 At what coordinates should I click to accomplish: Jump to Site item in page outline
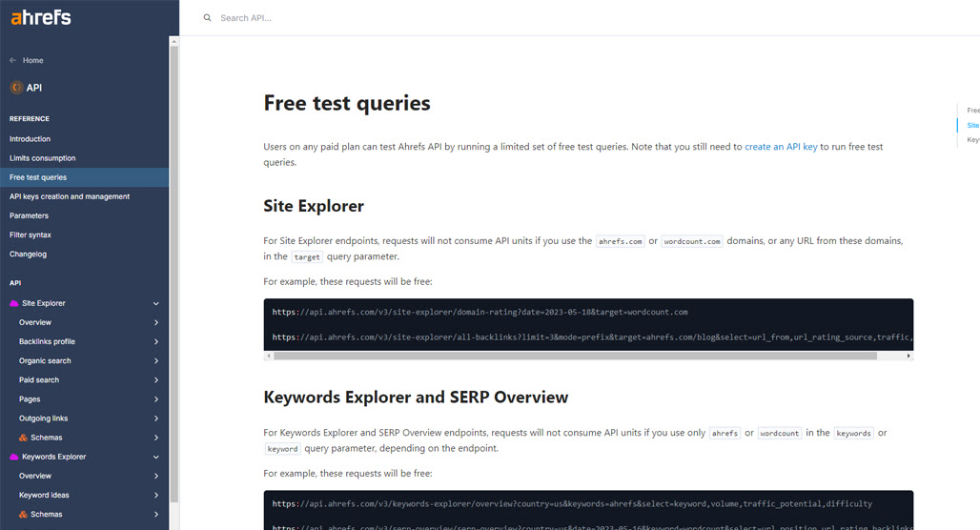point(972,126)
